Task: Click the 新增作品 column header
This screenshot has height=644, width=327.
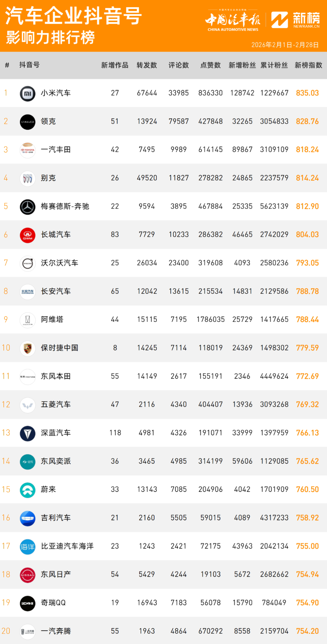Action: [x=115, y=65]
